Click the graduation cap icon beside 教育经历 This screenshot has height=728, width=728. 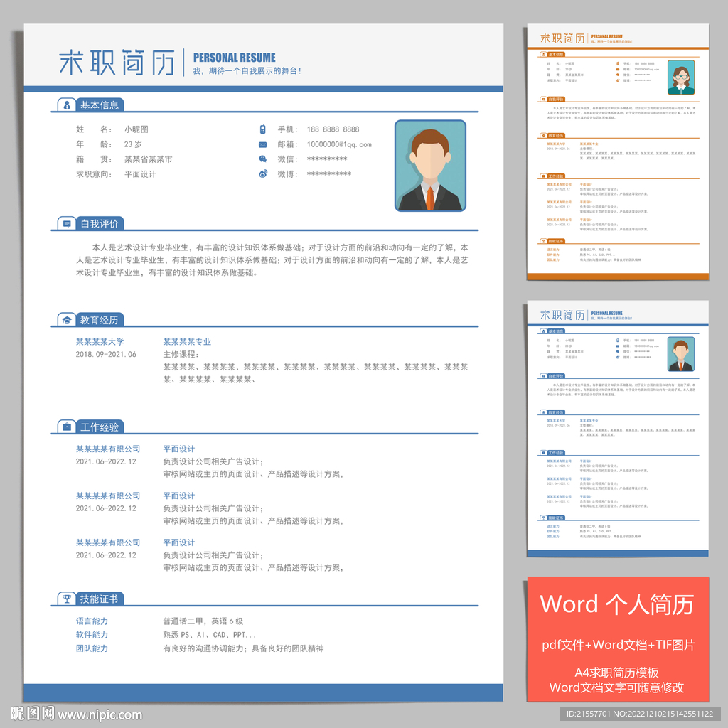pyautogui.click(x=67, y=320)
